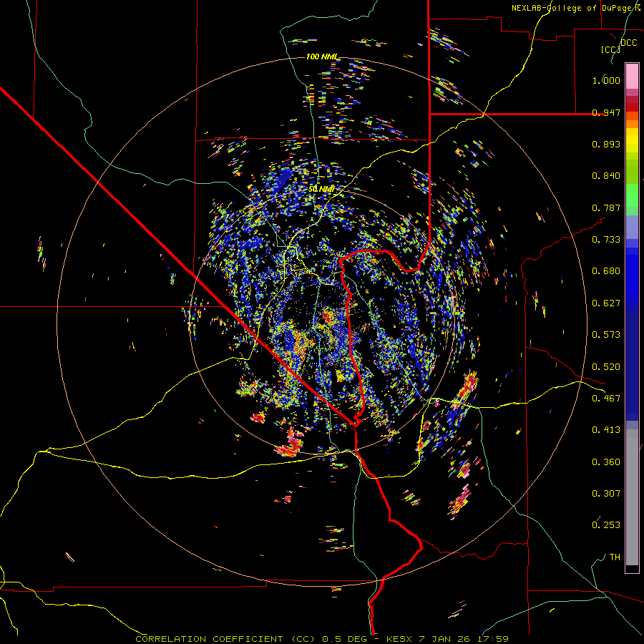644x644 pixels.
Task: Select the 0.733 scale value
Action: [x=606, y=240]
